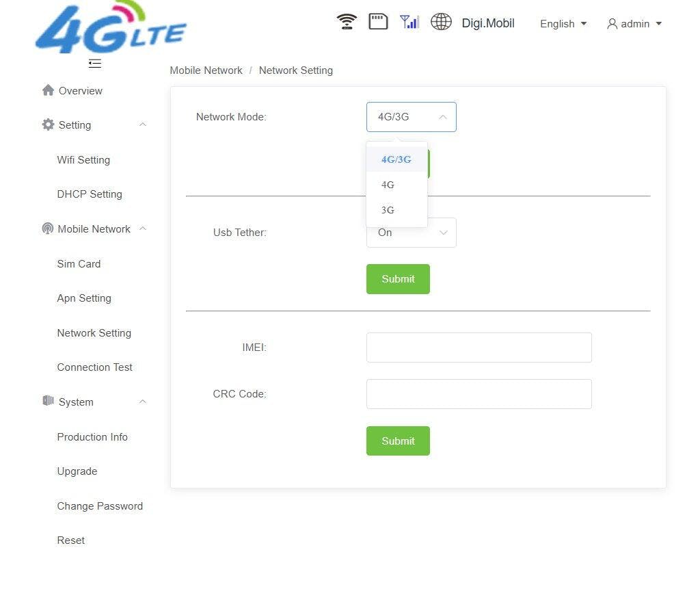The height and width of the screenshot is (589, 700).
Task: Submit the Usb Tether setting
Action: [x=398, y=279]
